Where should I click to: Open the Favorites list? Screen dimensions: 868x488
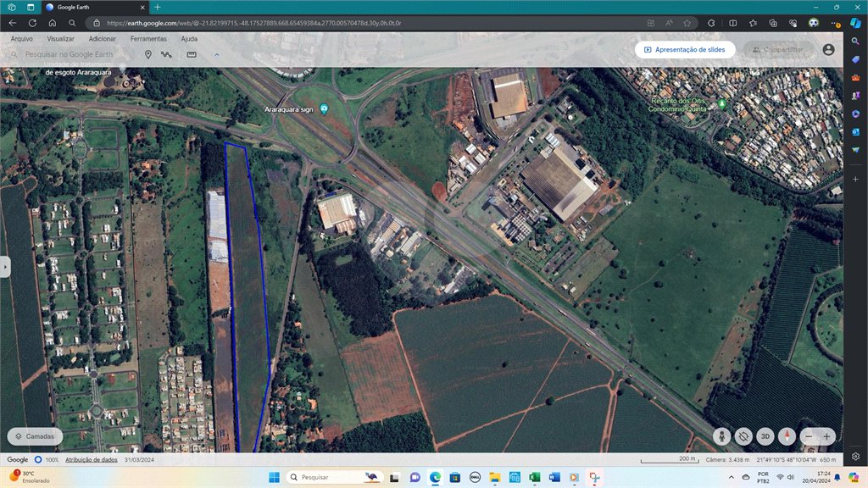pos(753,23)
